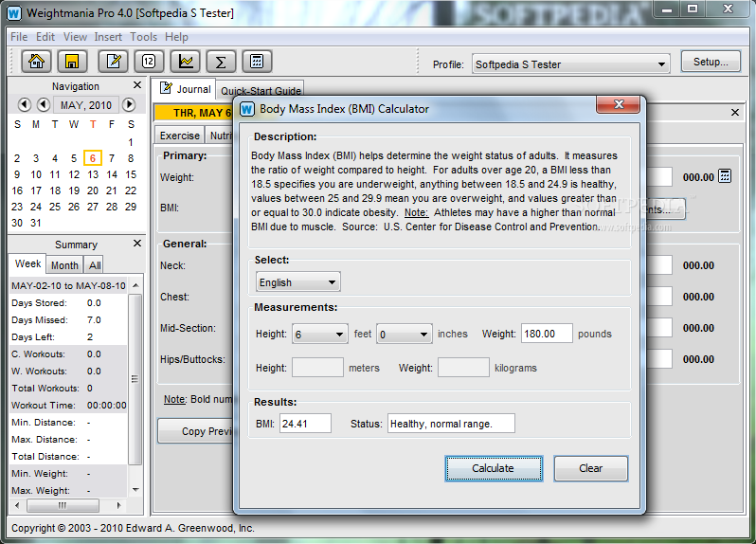Image resolution: width=756 pixels, height=544 pixels.
Task: Select May 15 in the calendar
Action: (131, 174)
